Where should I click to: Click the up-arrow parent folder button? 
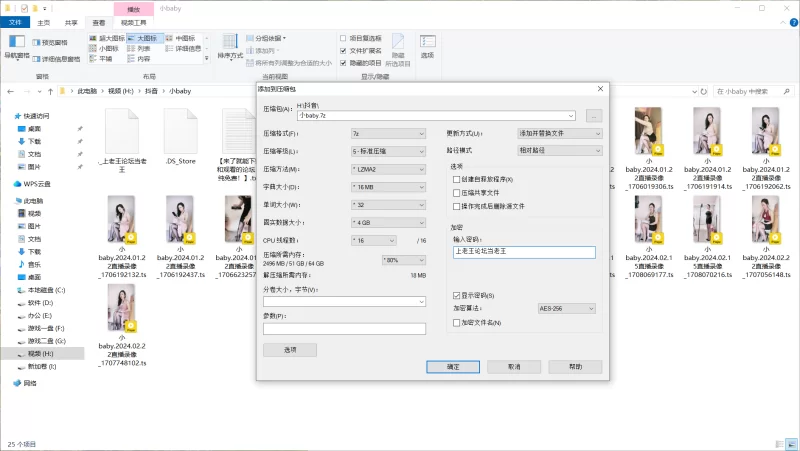(50, 91)
